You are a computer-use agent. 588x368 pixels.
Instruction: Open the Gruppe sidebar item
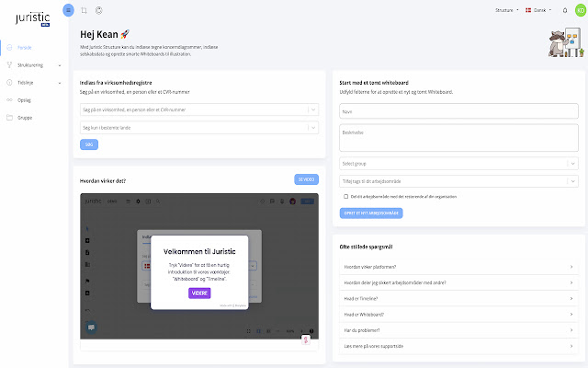click(x=25, y=118)
